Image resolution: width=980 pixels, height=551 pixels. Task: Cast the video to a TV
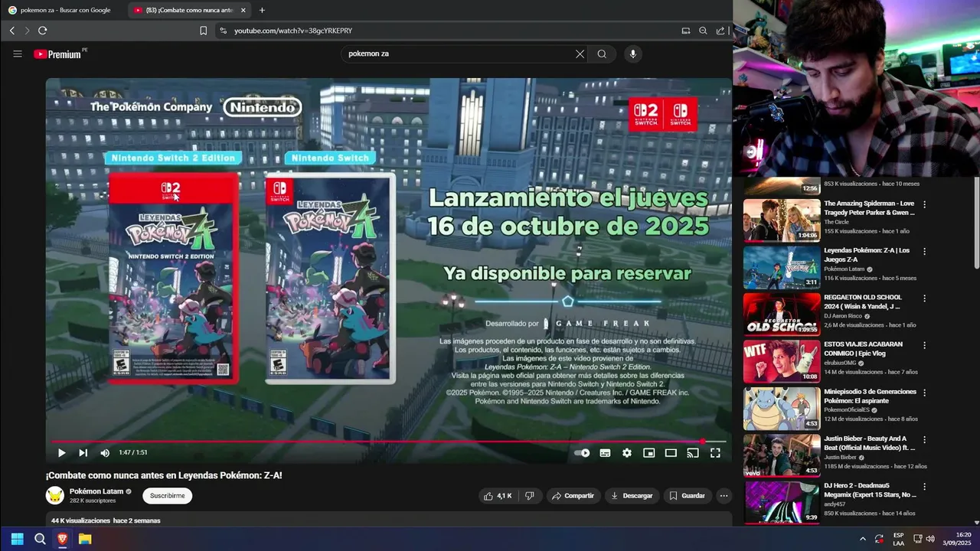pos(693,453)
